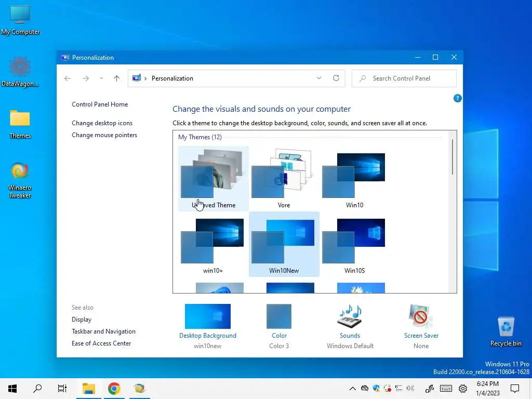Open taskbar Search magnifier

tap(37, 389)
